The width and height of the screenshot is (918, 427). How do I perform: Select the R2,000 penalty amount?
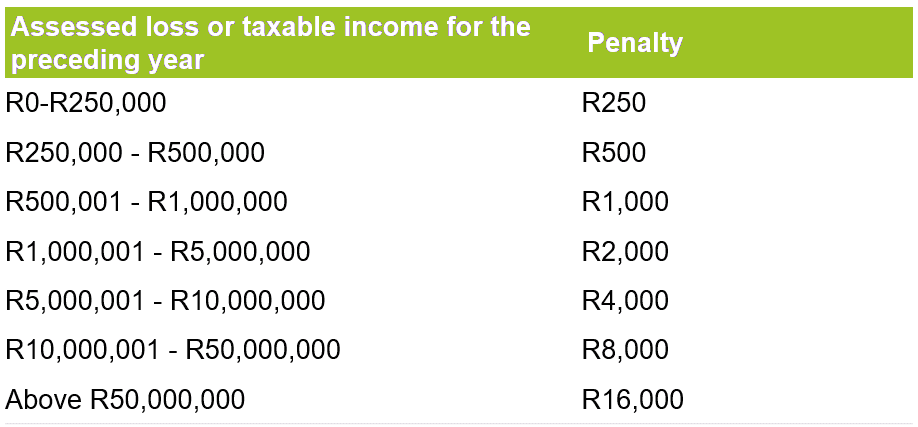point(625,251)
